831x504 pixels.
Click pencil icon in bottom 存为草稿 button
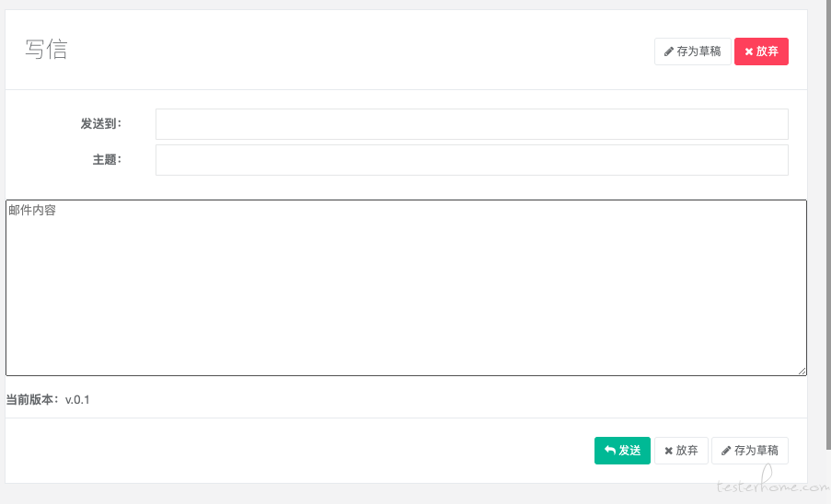(x=726, y=451)
